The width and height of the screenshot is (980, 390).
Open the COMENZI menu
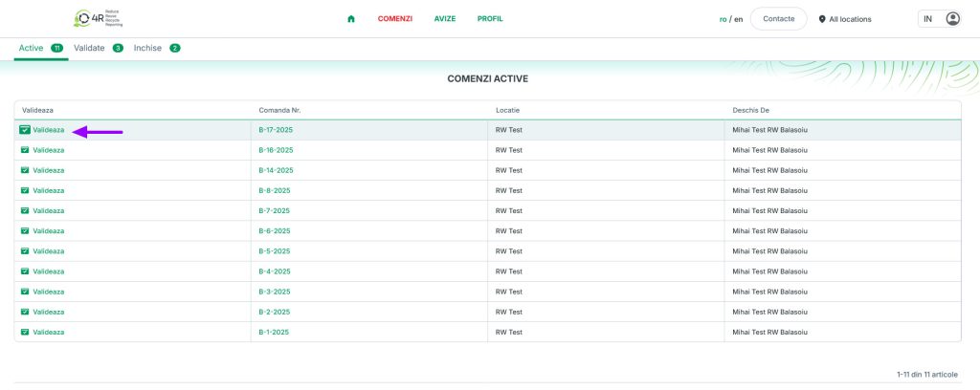[x=394, y=19]
